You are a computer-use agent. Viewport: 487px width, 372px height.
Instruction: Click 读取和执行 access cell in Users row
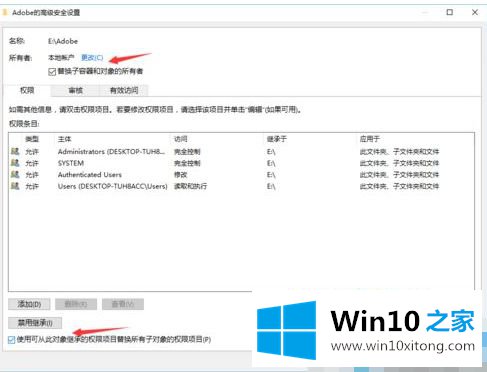click(x=190, y=186)
